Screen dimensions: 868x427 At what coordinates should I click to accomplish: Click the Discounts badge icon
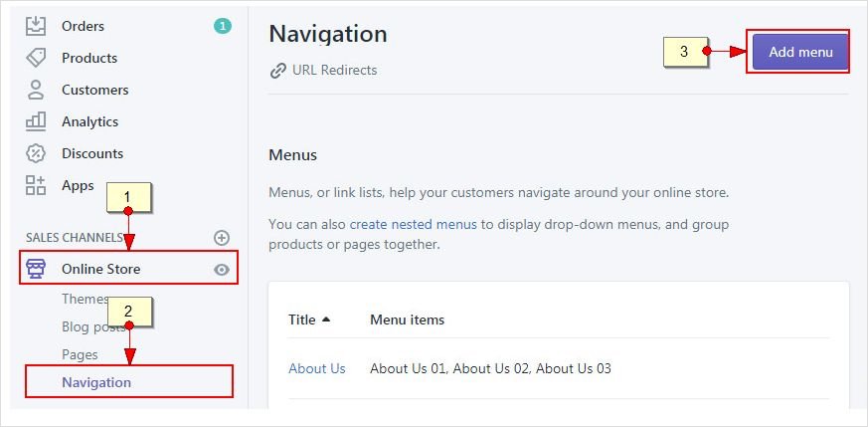click(x=36, y=153)
